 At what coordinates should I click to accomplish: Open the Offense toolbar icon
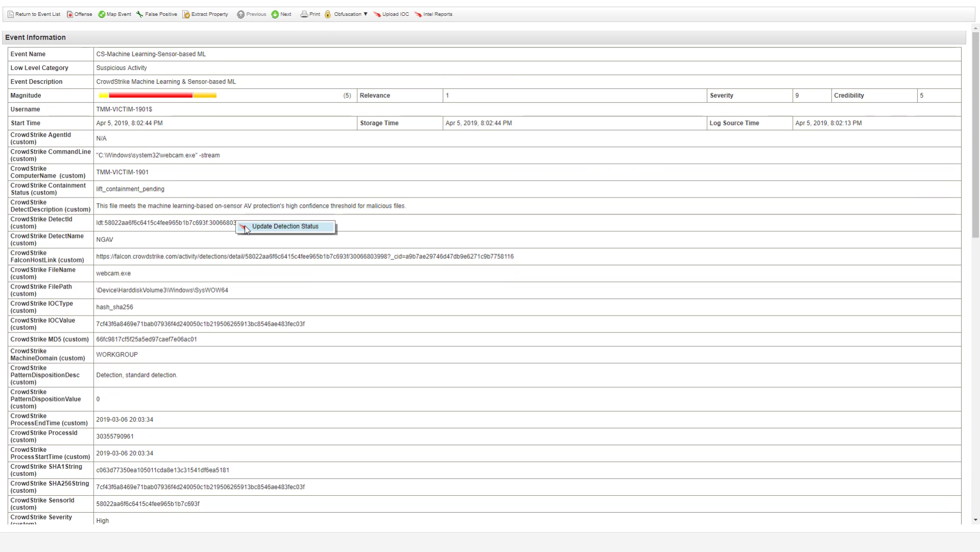pos(70,14)
